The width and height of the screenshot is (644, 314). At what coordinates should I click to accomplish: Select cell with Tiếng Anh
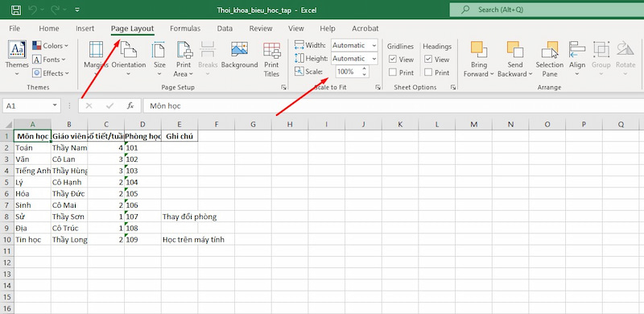pyautogui.click(x=32, y=171)
